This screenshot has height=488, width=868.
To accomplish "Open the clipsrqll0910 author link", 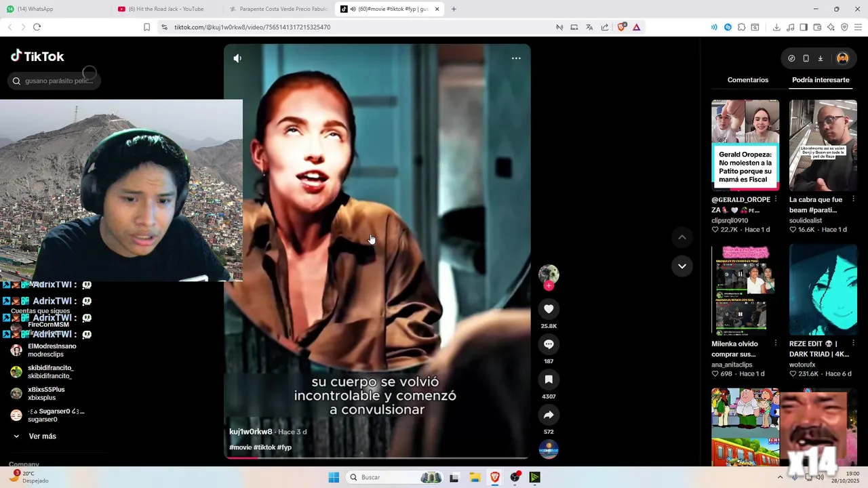I will coord(730,220).
